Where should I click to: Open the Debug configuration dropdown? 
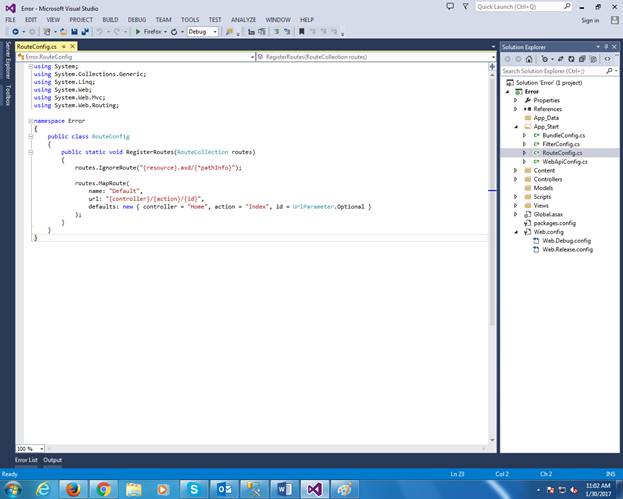point(214,32)
